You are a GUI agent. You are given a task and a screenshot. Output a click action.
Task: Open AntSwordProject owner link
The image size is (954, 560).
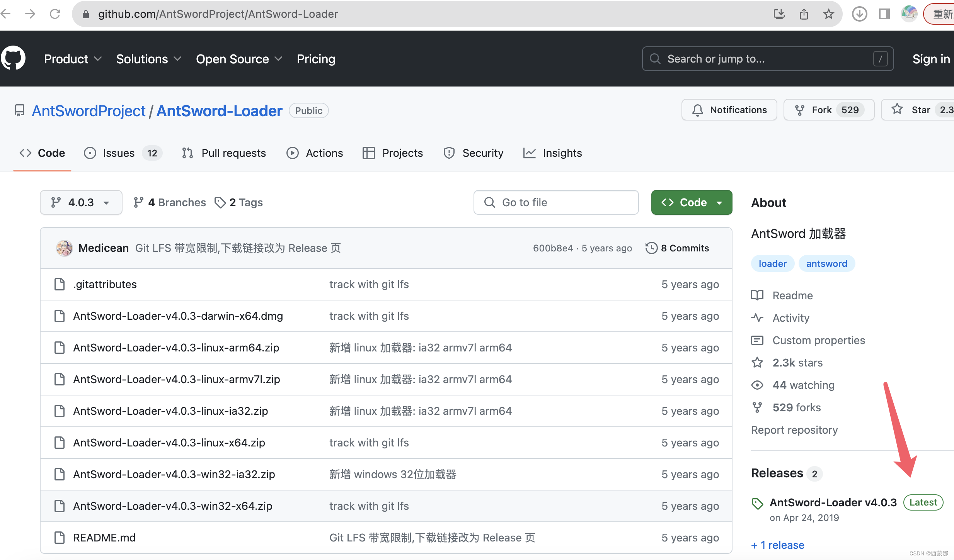89,111
